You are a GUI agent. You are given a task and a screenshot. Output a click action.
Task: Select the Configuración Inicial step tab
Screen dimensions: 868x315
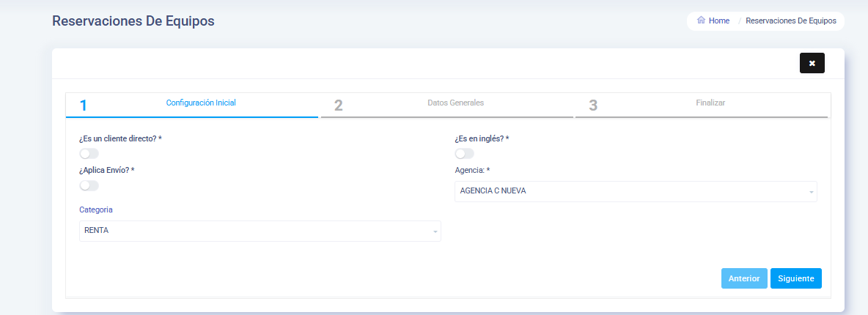(192, 105)
